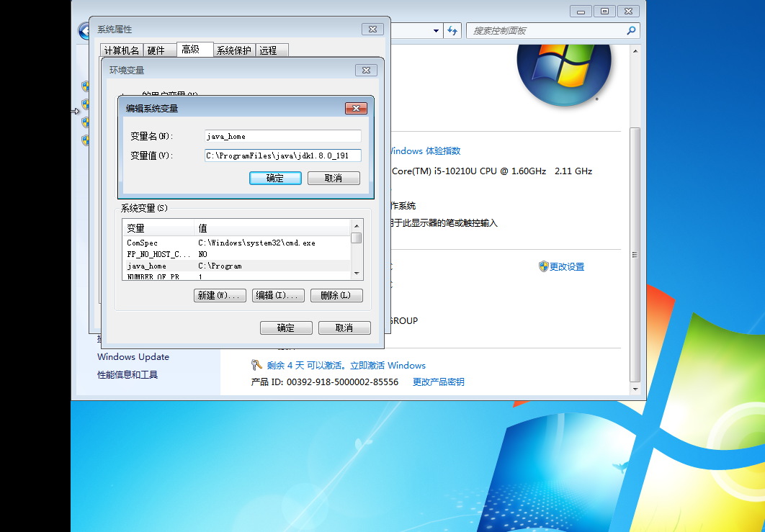Screen dimensions: 765x532
Task: Close the 编辑系统变量 dialog via red X
Action: pyautogui.click(x=356, y=108)
